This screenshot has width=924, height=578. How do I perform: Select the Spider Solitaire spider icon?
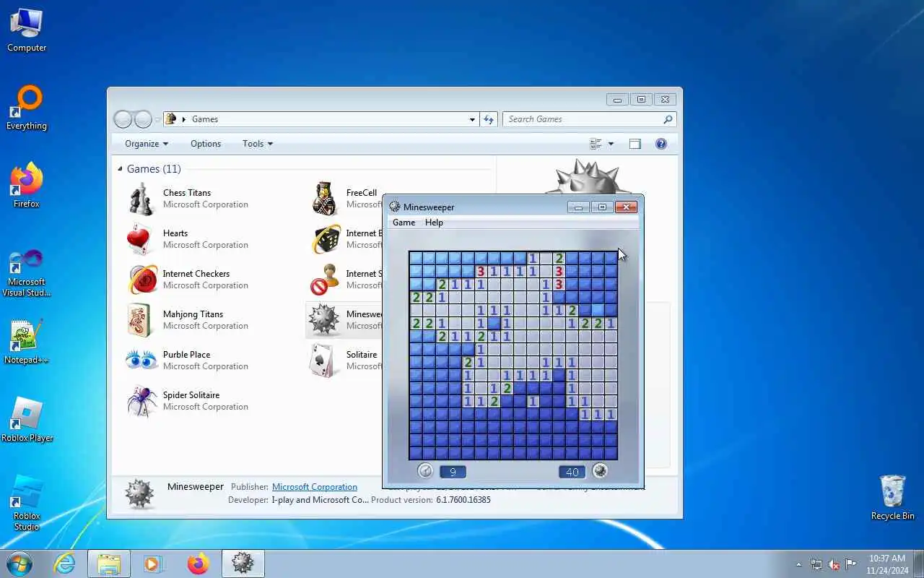point(141,400)
